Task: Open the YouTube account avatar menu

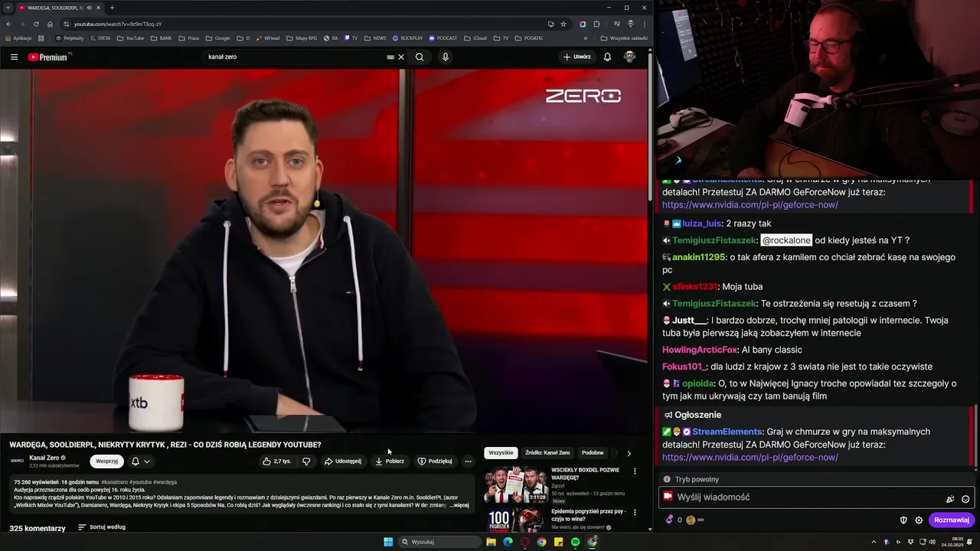Action: coord(629,57)
